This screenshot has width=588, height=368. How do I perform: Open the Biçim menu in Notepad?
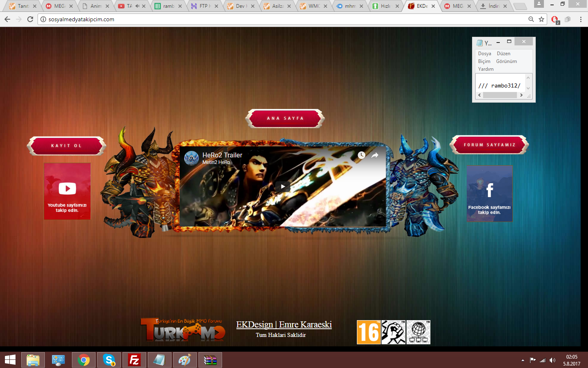tap(484, 61)
